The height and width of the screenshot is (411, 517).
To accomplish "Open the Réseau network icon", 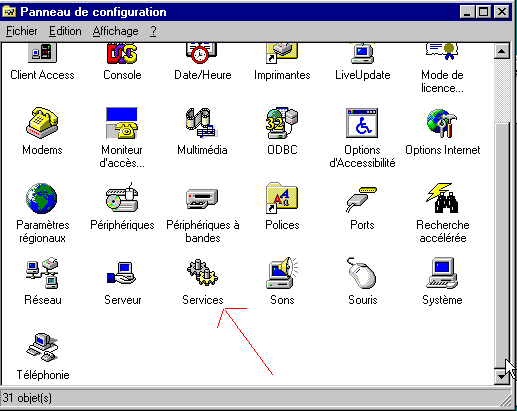I will 42,273.
